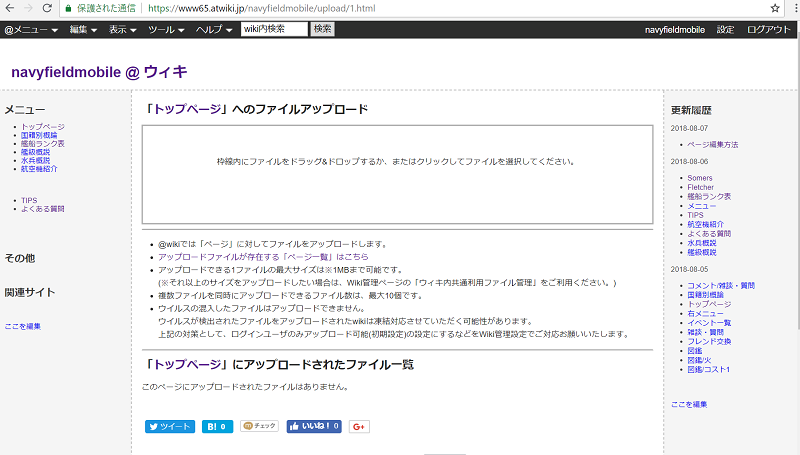This screenshot has width=800, height=455.
Task: Open よくある質問 in left menu
Action: point(43,209)
